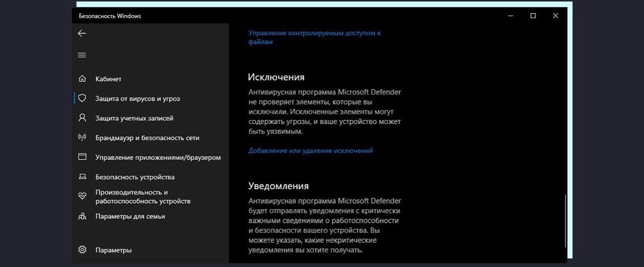This screenshot has width=644, height=267.
Task: Click the family options people icon
Action: point(82,216)
